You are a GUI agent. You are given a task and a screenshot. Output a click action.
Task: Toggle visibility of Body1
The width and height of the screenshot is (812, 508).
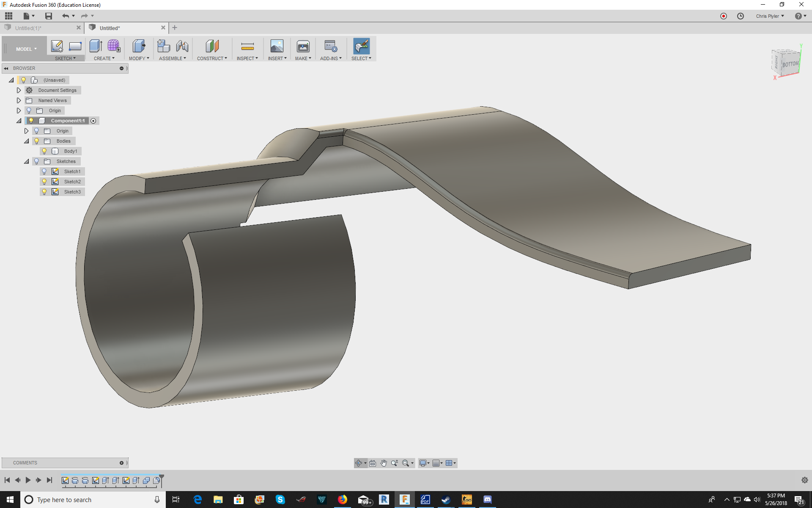(x=44, y=151)
